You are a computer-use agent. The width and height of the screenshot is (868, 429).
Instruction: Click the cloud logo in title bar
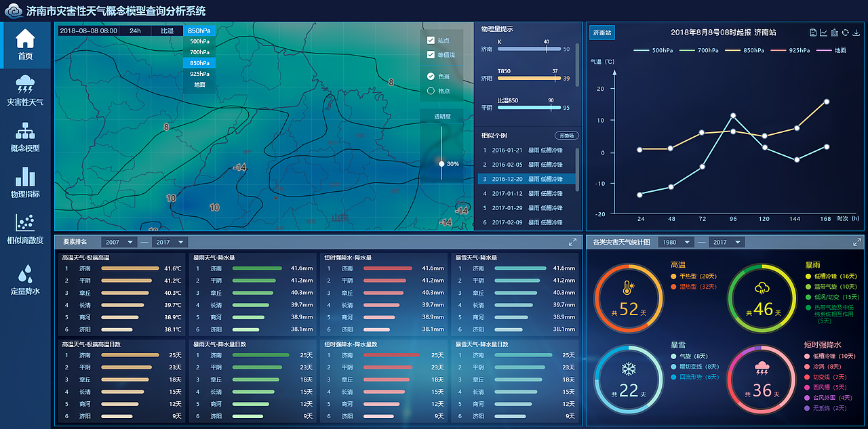point(13,11)
